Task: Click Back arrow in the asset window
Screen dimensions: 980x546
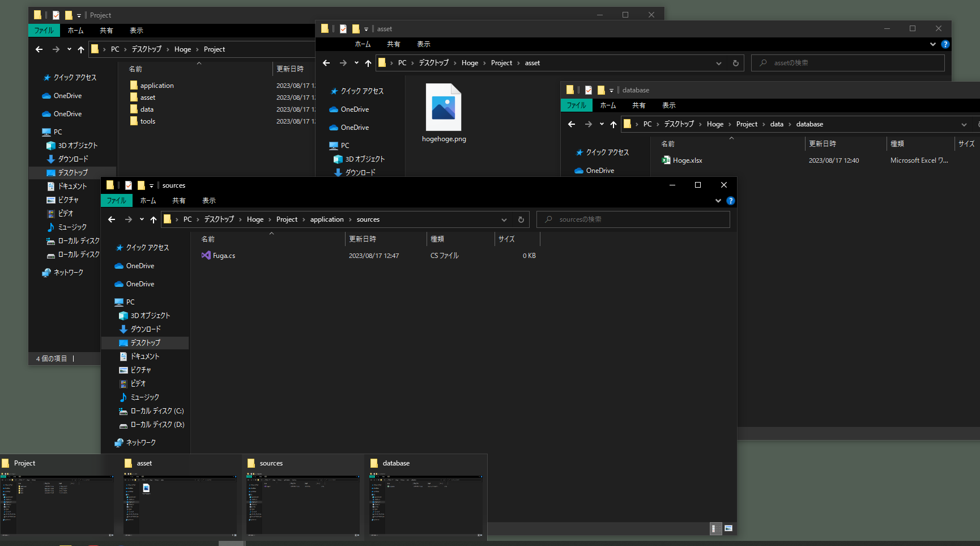Action: point(326,64)
